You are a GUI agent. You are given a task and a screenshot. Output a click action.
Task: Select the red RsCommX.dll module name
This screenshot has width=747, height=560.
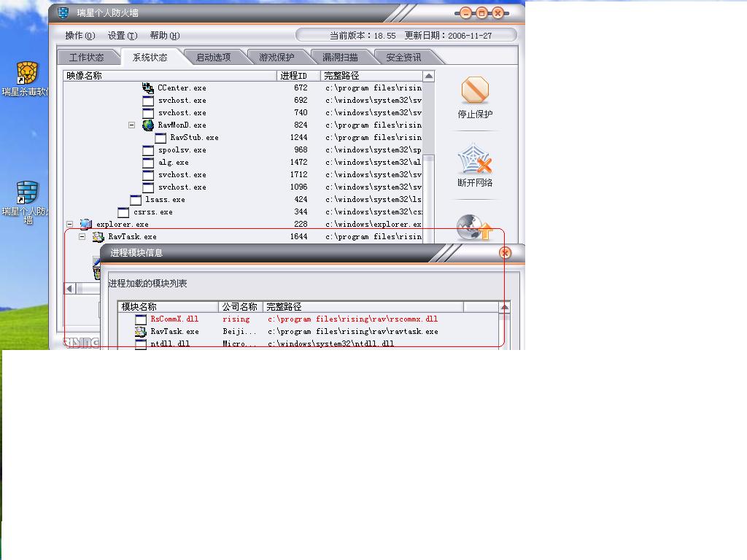click(174, 319)
